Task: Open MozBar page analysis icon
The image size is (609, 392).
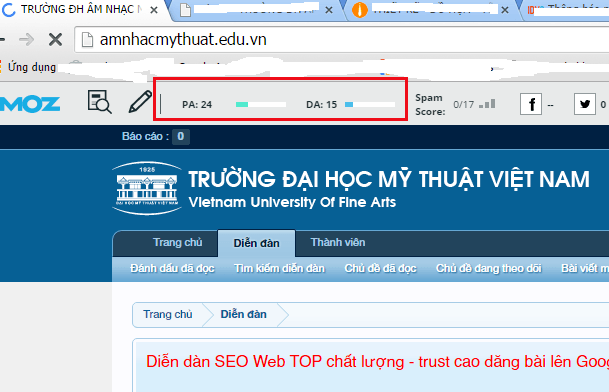Action: [x=99, y=102]
